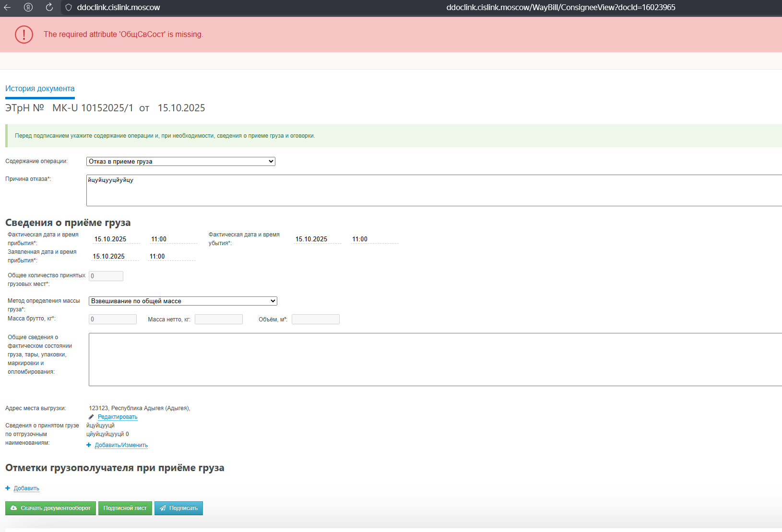Viewport: 782px width, 532px height.
Task: Click the plus icon beside Добавить/Изменить
Action: pyautogui.click(x=89, y=445)
